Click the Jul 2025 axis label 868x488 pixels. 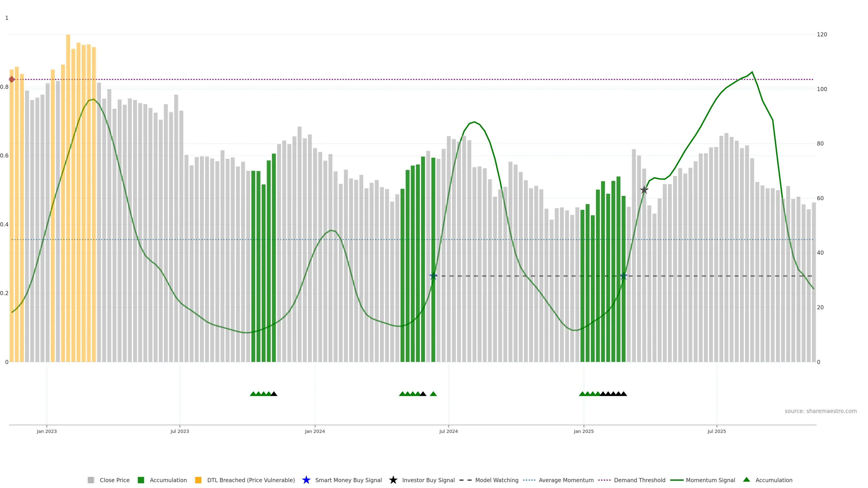716,431
